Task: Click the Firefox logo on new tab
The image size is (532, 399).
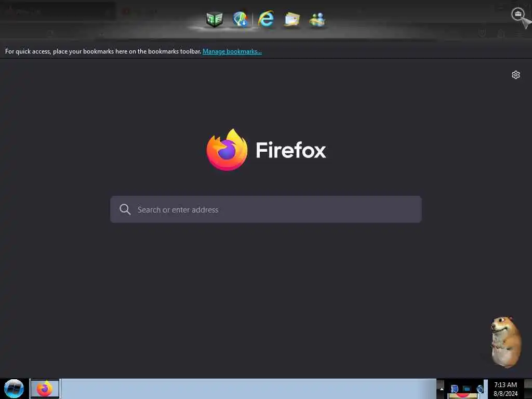Action: [227, 150]
